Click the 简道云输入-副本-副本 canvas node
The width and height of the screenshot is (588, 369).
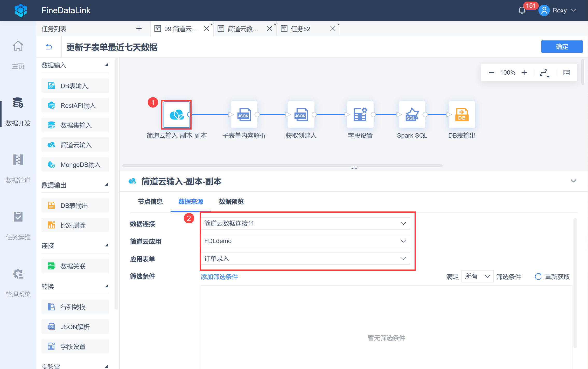point(177,115)
